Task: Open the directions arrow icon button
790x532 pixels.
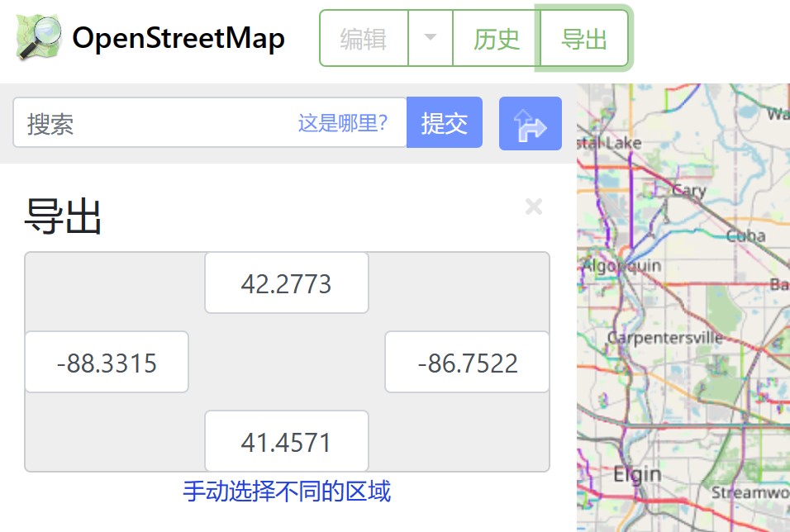Action: tap(530, 123)
